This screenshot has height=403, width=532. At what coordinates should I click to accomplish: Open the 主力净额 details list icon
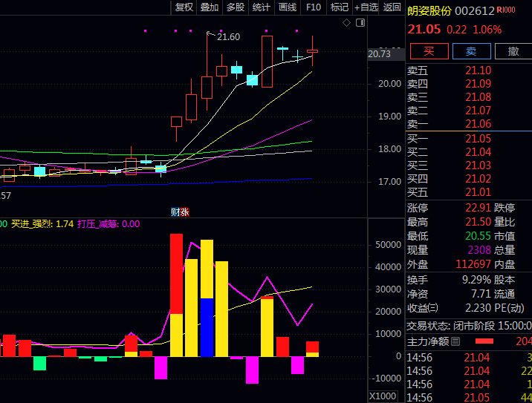(455, 341)
